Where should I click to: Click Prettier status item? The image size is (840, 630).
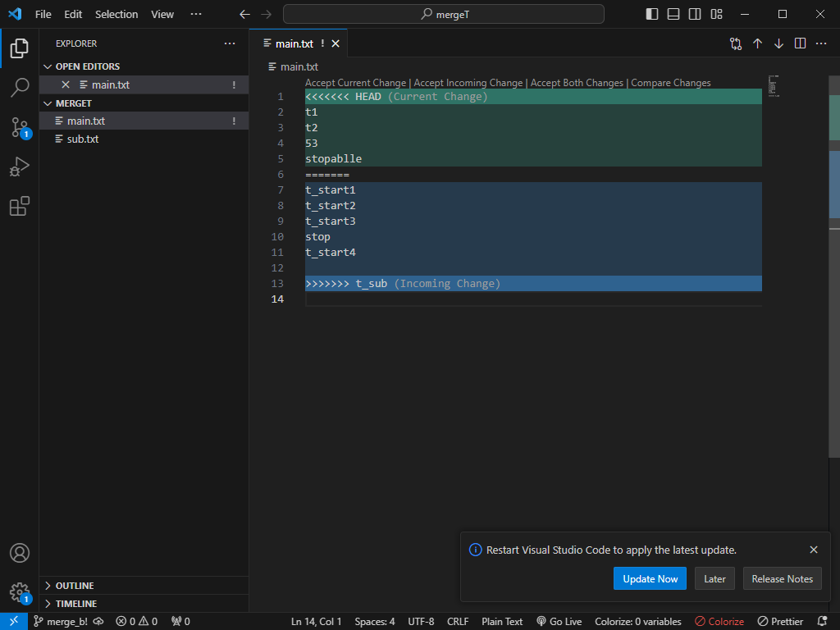tap(781, 622)
